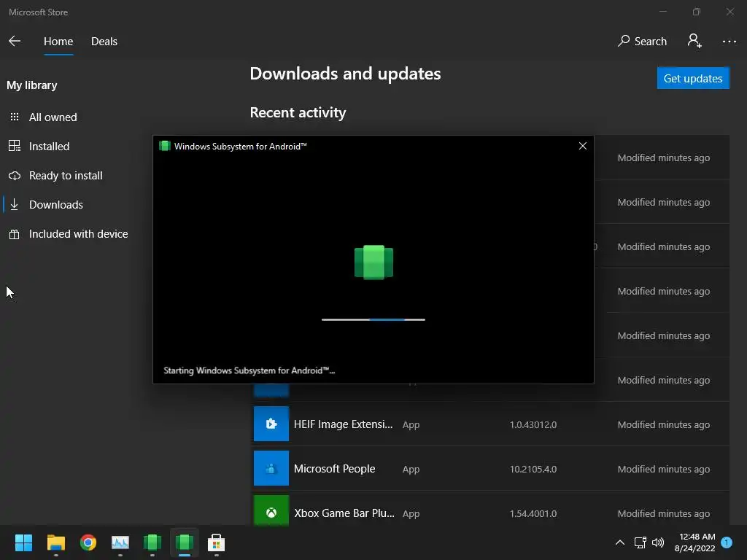The width and height of the screenshot is (747, 560).
Task: Click the Downloads and updates heading
Action: pyautogui.click(x=345, y=74)
